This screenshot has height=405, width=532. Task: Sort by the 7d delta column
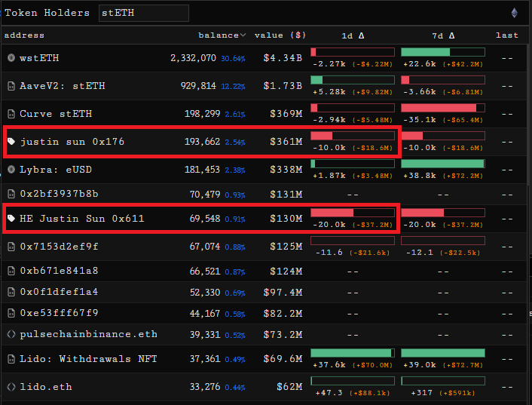(x=442, y=35)
